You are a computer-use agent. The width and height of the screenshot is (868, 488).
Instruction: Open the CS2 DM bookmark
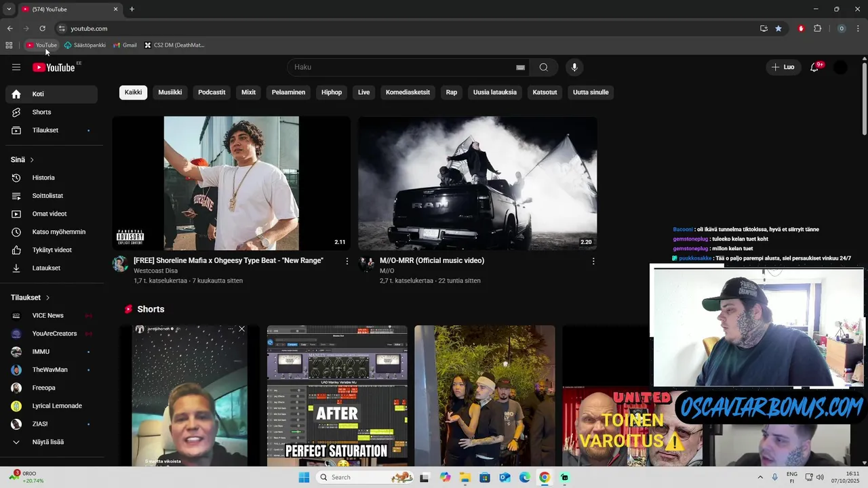click(174, 45)
